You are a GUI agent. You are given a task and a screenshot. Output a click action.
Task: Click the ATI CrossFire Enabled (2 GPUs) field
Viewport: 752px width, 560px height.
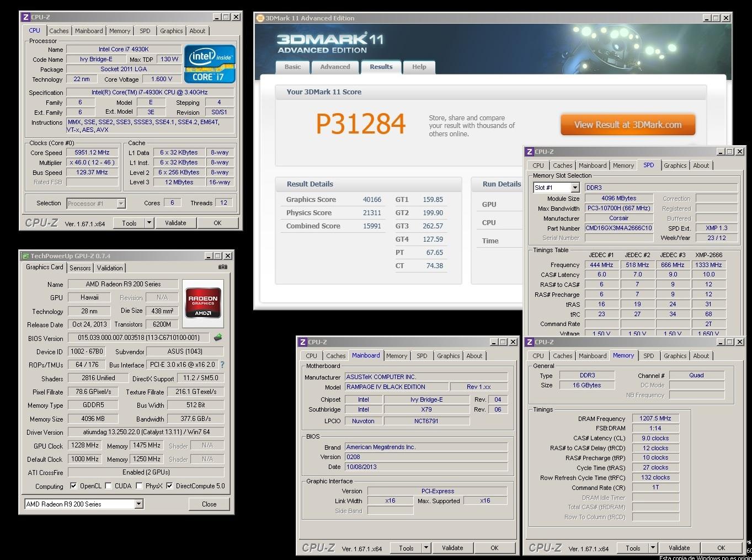pos(146,472)
